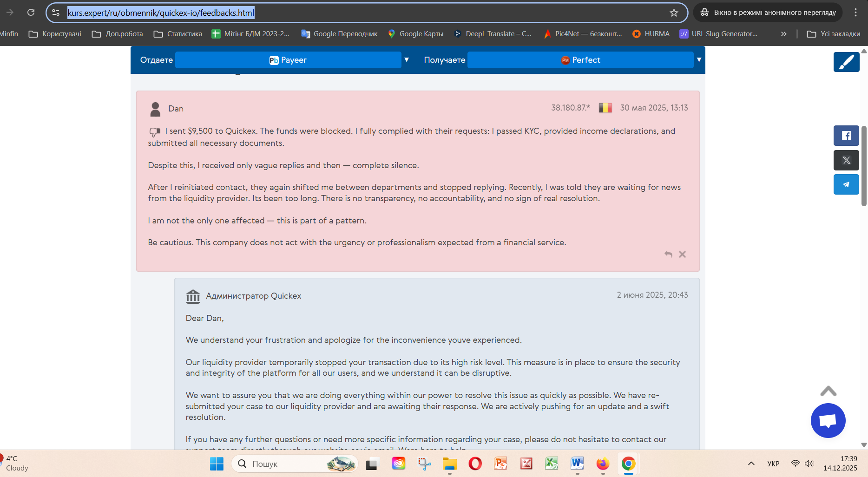Screen dimensions: 868x477
Task: Launch File Explorer from taskbar
Action: click(449, 464)
